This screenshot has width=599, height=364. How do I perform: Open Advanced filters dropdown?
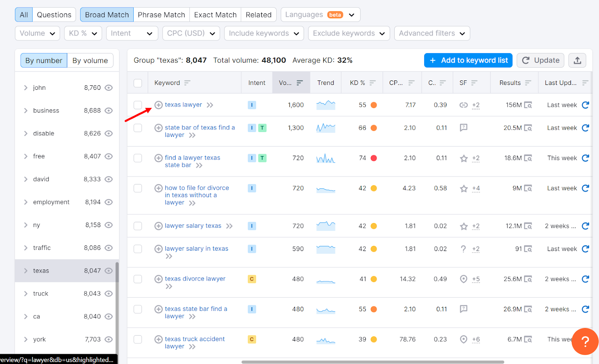click(x=432, y=33)
